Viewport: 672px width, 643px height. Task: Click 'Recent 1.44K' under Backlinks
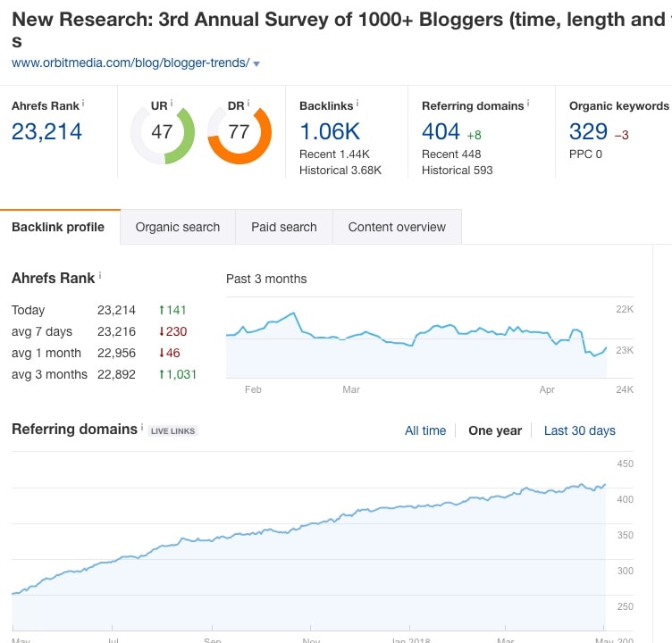pos(334,154)
